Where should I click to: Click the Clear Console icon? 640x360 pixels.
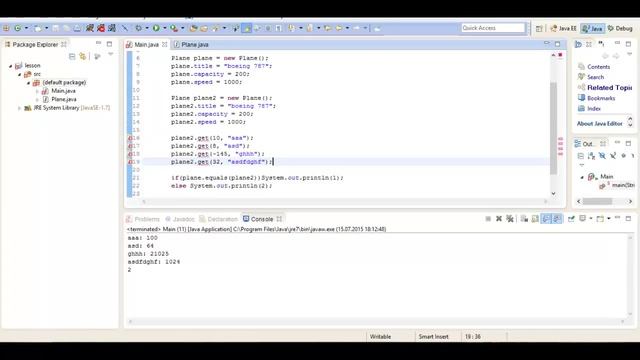[x=524, y=219]
